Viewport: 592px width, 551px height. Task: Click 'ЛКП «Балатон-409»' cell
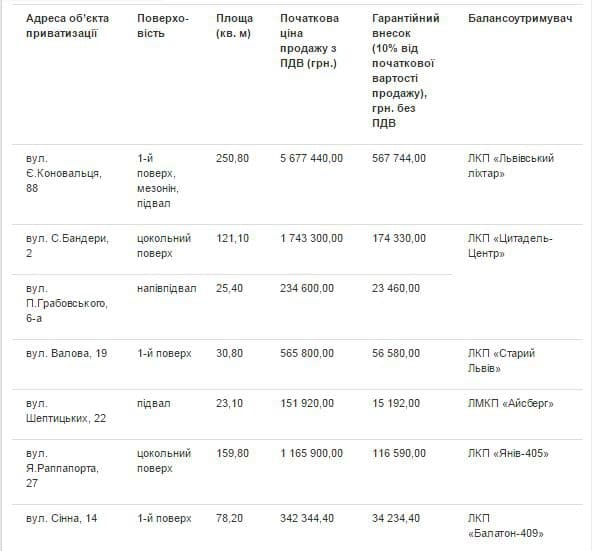point(506,526)
